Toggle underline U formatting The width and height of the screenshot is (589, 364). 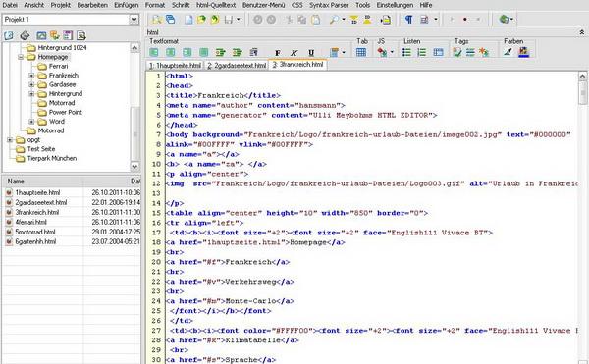click(311, 53)
